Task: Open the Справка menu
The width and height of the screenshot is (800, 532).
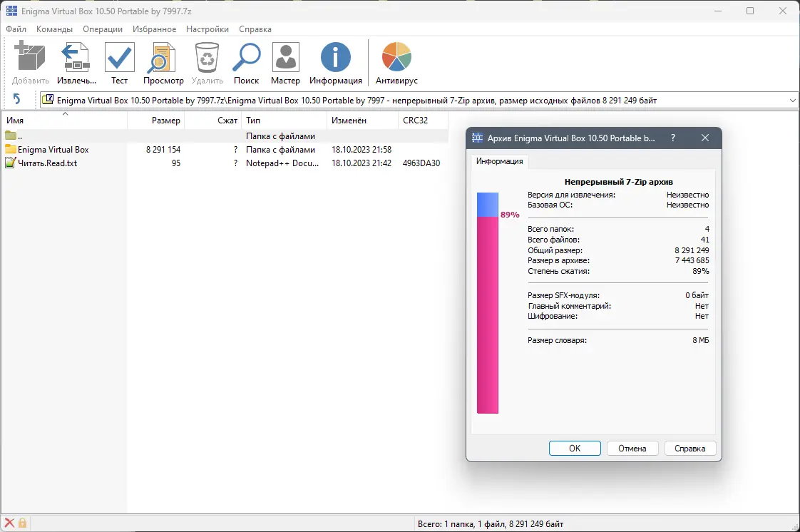Action: point(255,29)
